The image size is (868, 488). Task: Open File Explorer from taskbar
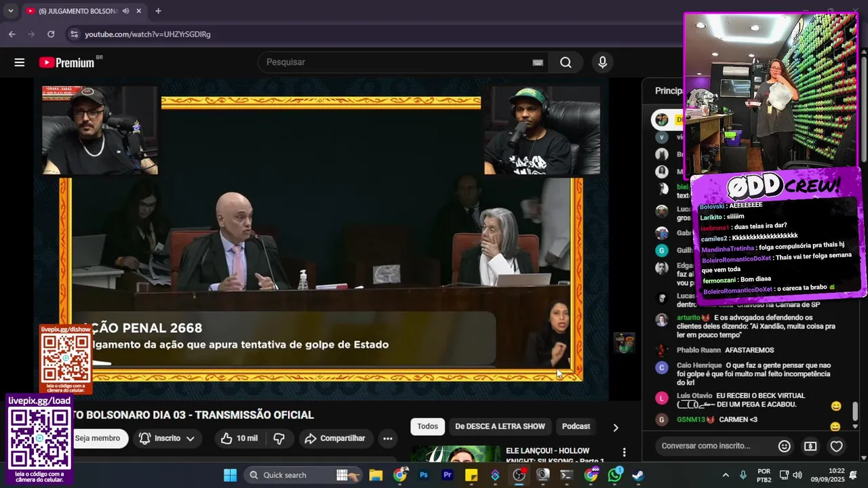[376, 475]
